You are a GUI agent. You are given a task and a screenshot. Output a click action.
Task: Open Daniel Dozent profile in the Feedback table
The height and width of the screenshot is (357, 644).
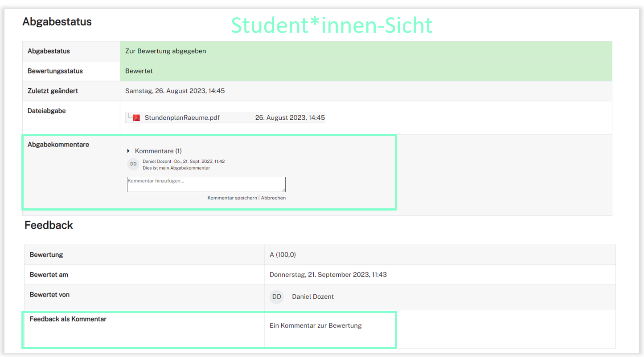(312, 297)
